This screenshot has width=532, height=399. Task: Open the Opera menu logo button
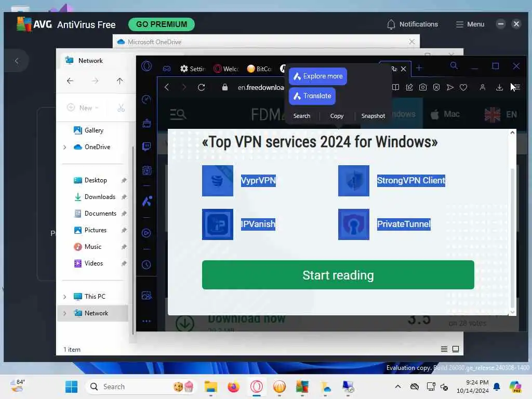coord(147,66)
